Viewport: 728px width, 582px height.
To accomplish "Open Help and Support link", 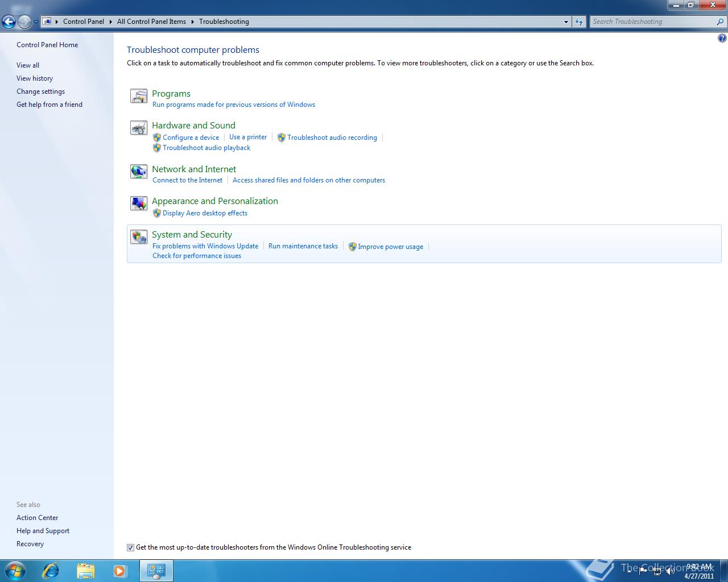I will 43,531.
